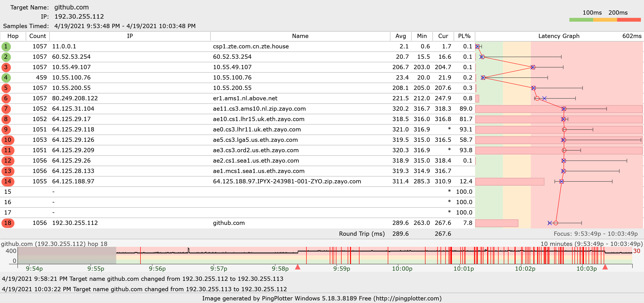Image resolution: width=644 pixels, height=303 pixels.
Task: Select the green hop 4 circle icon
Action: pos(6,78)
